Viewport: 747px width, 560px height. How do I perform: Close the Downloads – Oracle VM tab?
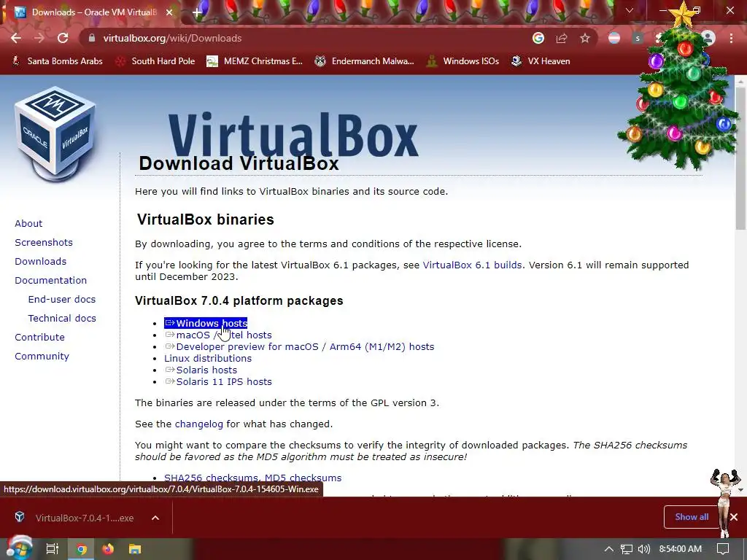[169, 12]
